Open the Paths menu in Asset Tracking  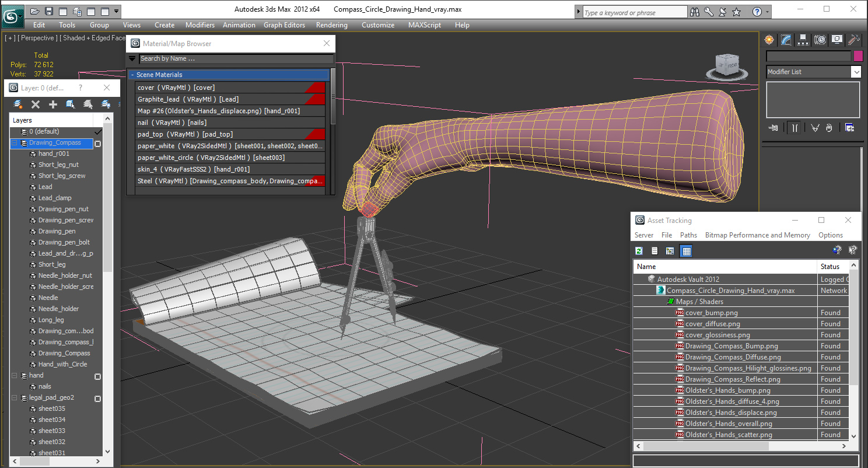click(688, 235)
